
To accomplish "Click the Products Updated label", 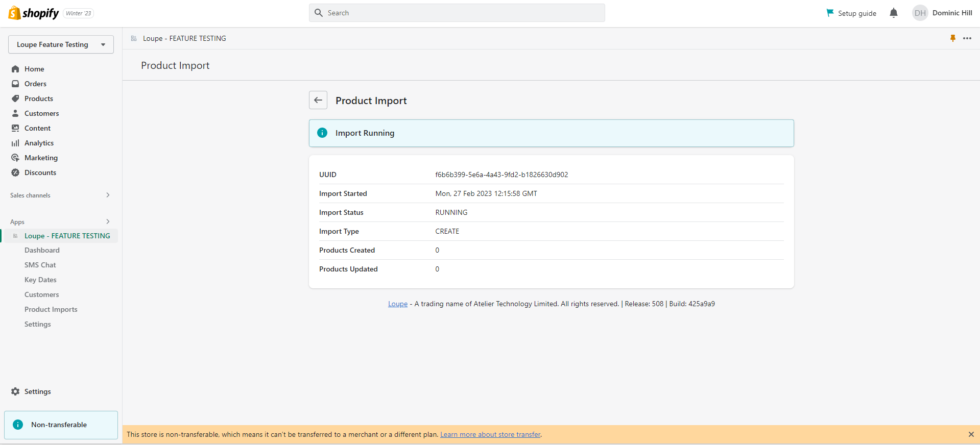I will tap(348, 269).
